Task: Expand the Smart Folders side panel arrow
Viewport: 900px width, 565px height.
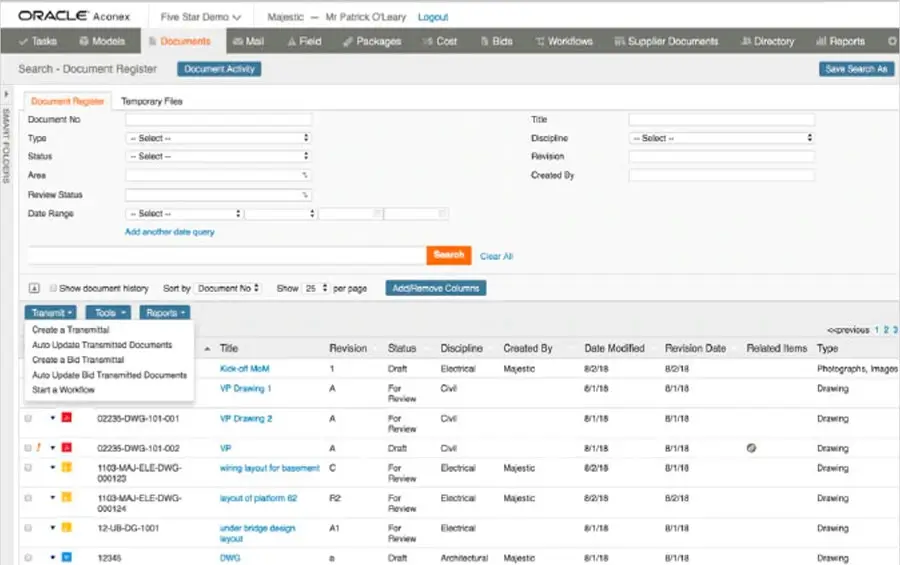Action: [6, 94]
